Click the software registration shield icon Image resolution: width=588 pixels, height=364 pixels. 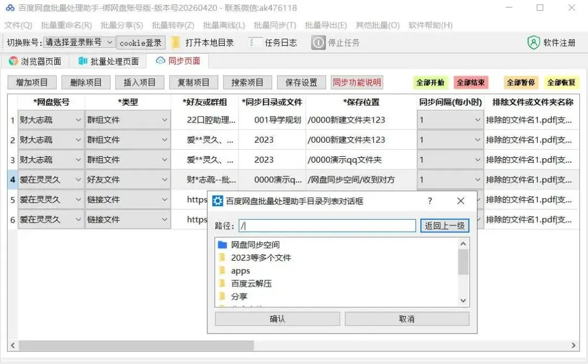[533, 42]
